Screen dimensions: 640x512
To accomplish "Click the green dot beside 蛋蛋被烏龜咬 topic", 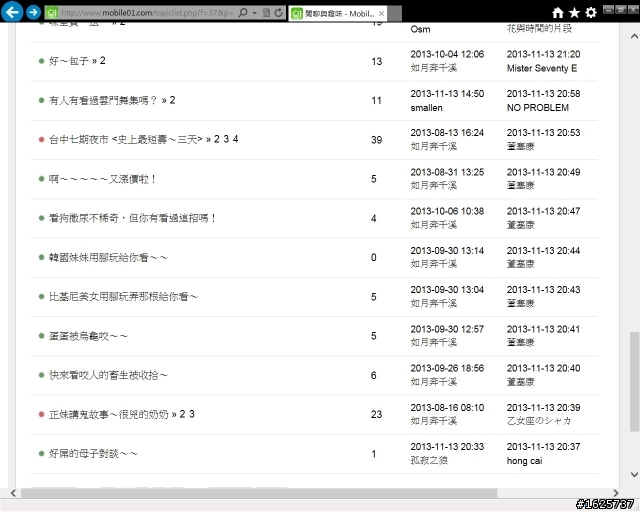I will tap(41, 336).
